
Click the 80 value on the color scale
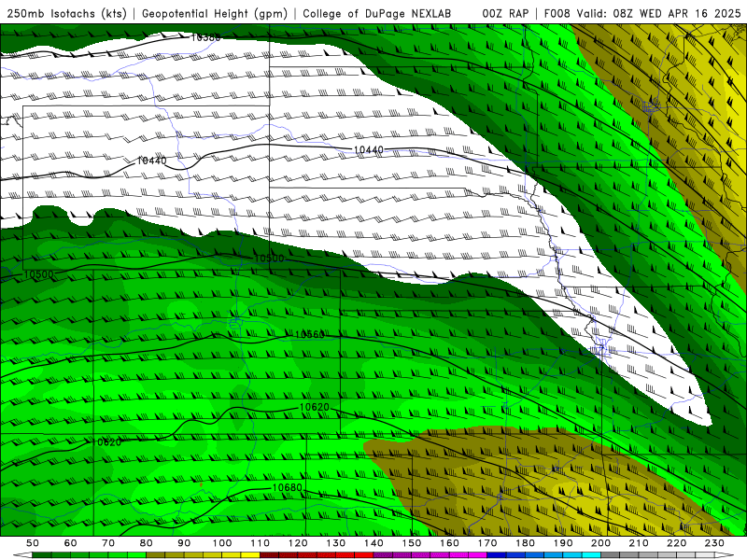tap(147, 543)
